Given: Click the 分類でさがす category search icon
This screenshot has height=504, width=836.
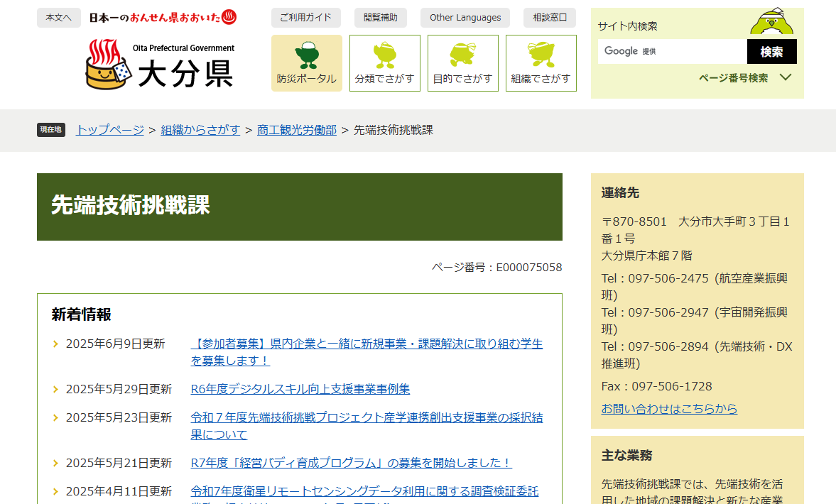Looking at the screenshot, I should click(384, 63).
